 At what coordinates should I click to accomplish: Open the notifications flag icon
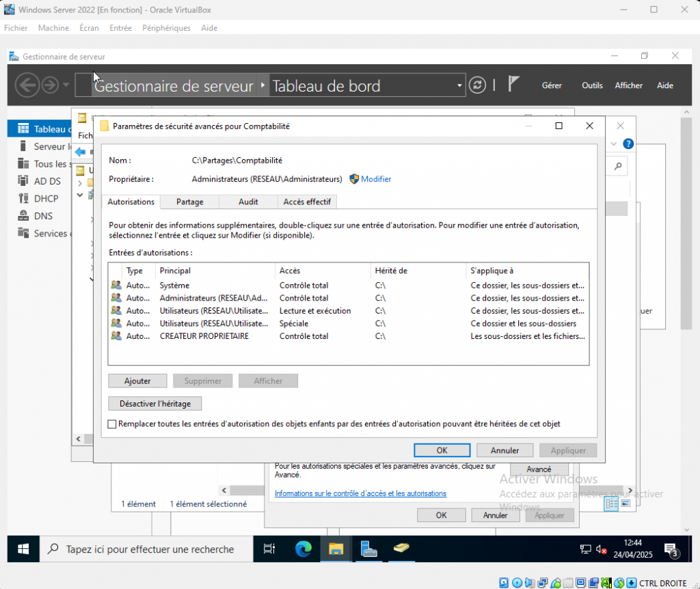(x=514, y=85)
